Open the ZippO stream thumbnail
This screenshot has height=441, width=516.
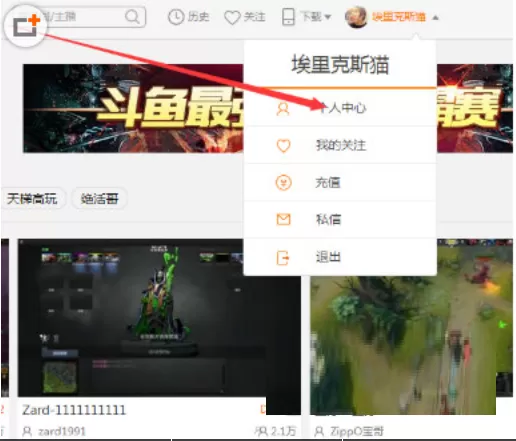(x=411, y=327)
